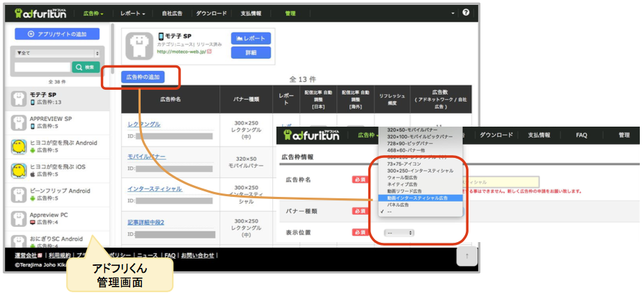Open FAQ in the overlay header
The image size is (644, 295).
click(581, 135)
